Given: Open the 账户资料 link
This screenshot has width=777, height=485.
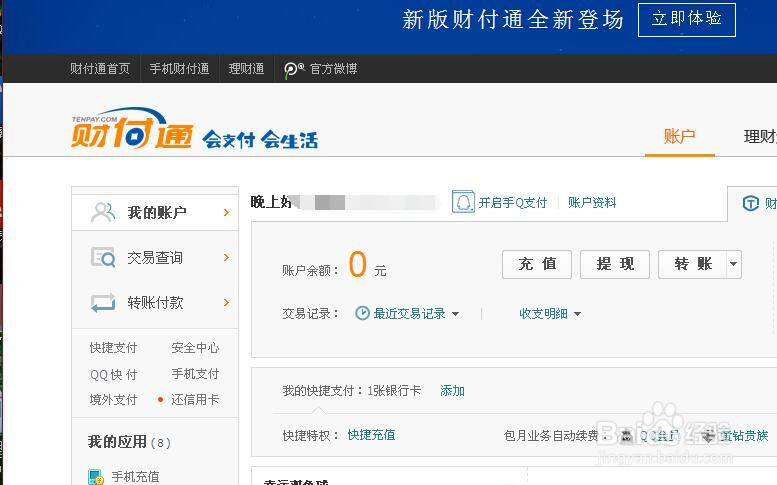Looking at the screenshot, I should (592, 203).
